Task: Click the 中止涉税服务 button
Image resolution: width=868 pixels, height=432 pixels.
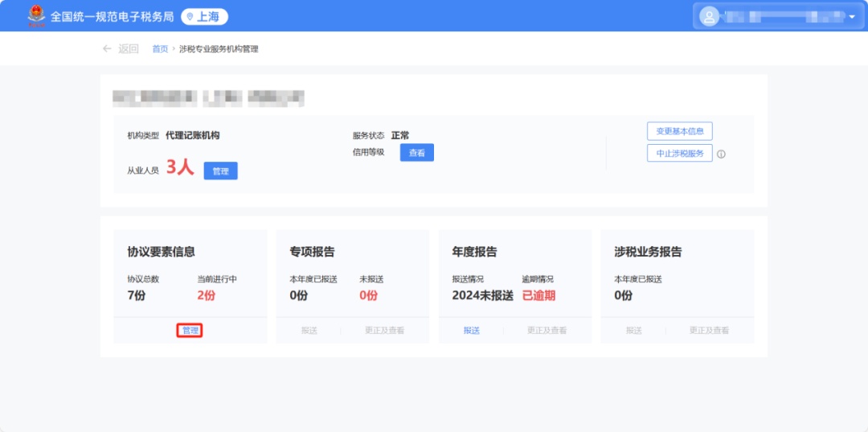Action: [679, 154]
